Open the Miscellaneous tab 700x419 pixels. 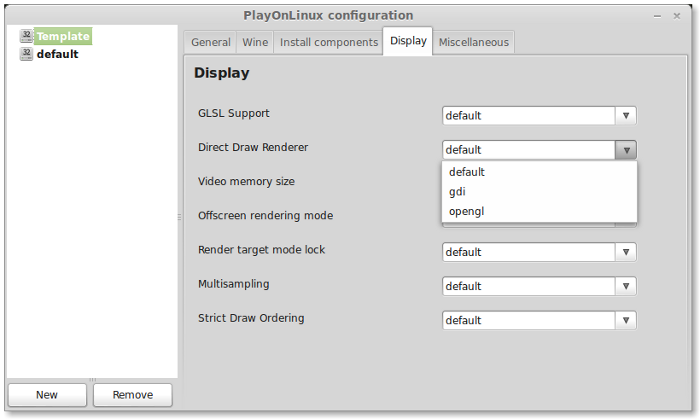(473, 42)
